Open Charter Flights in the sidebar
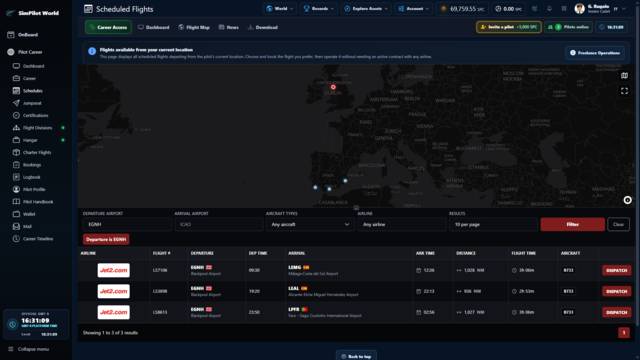The height and width of the screenshot is (360, 640). (x=32, y=152)
